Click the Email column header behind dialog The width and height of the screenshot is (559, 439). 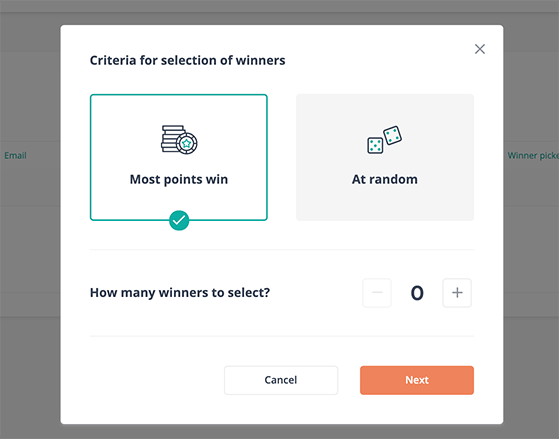coord(15,155)
